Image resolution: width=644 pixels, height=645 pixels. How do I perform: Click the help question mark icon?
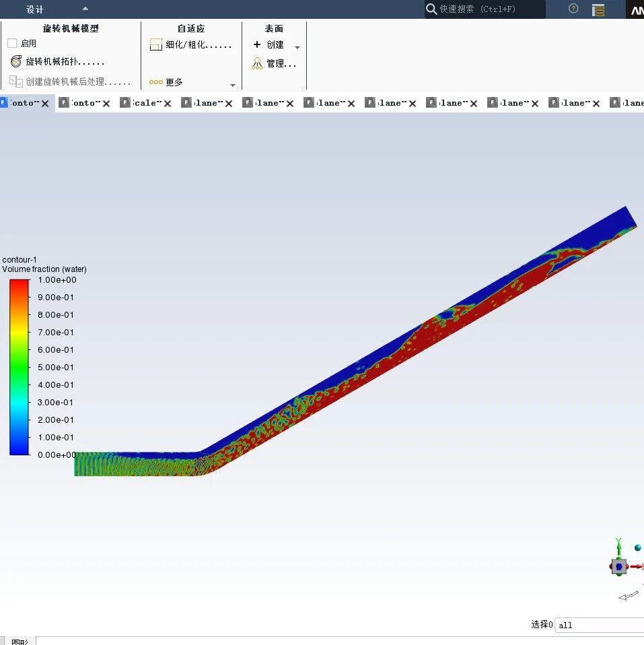[573, 9]
